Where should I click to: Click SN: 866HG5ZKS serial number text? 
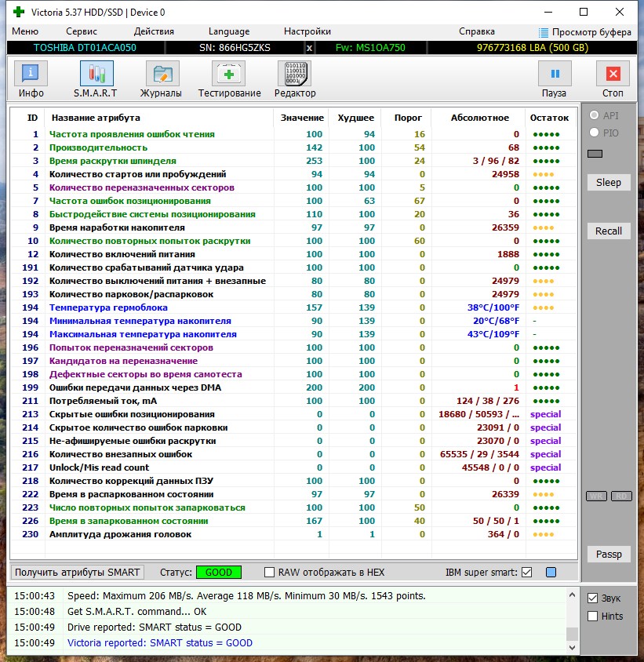coord(235,48)
